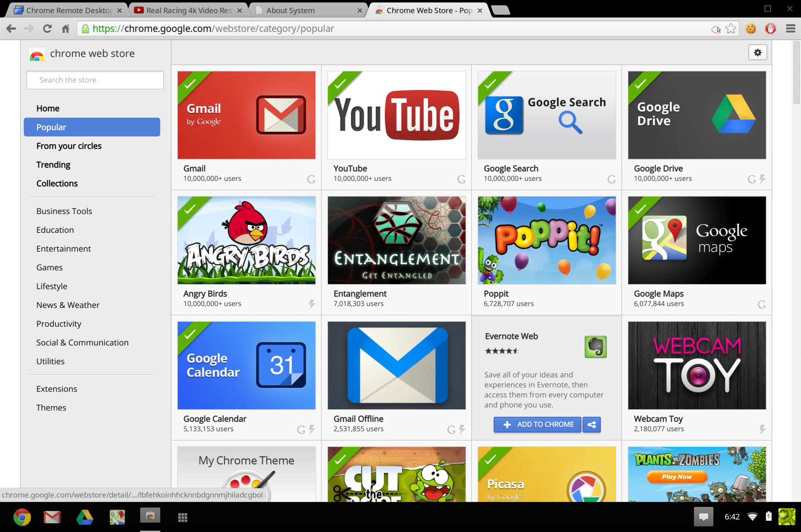
Task: Open the red stop-hand extension icon
Action: pos(771,29)
